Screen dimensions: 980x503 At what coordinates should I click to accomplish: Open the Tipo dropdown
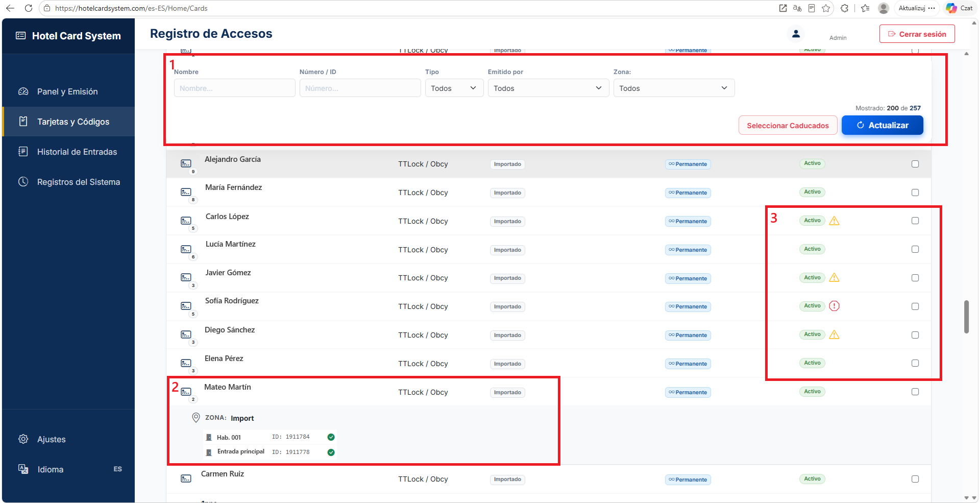click(x=454, y=88)
